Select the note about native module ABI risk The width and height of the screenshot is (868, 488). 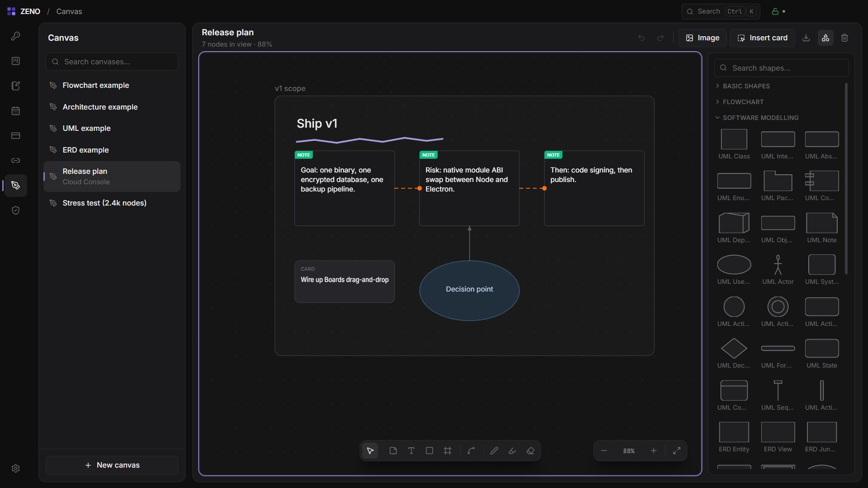[469, 188]
